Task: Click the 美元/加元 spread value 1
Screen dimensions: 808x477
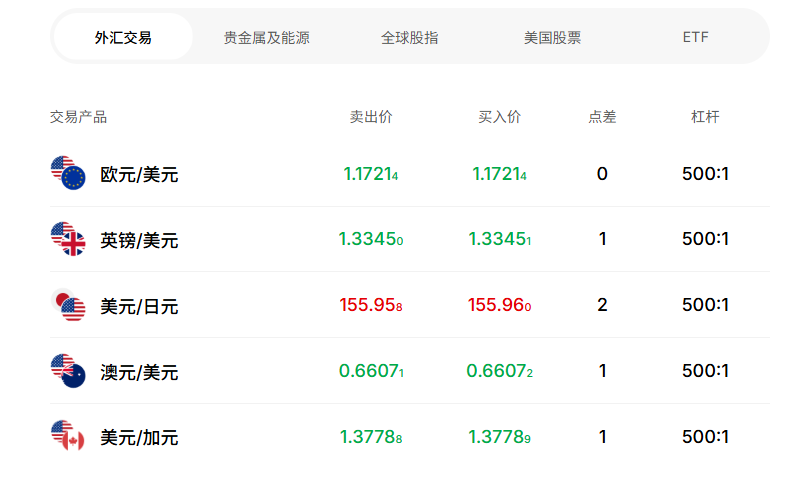Action: point(602,437)
